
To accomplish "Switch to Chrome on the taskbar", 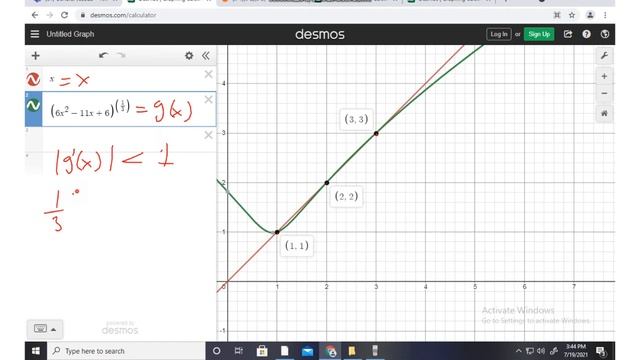I will click(x=330, y=351).
